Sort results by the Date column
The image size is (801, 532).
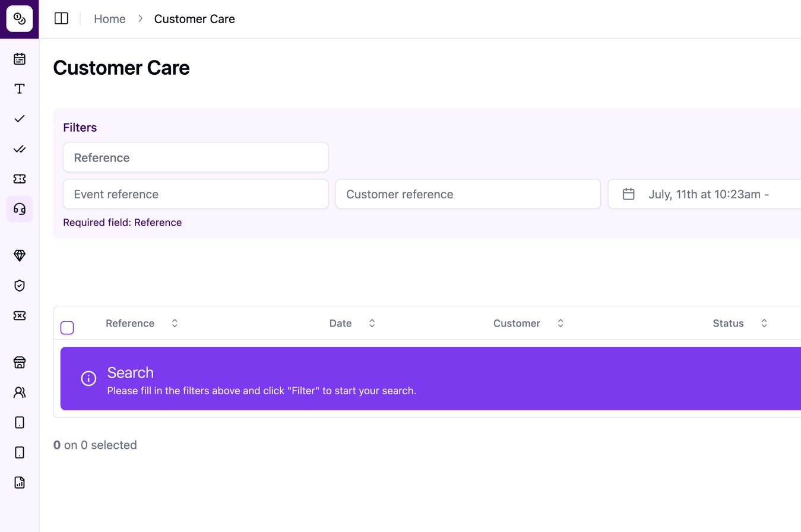tap(372, 323)
